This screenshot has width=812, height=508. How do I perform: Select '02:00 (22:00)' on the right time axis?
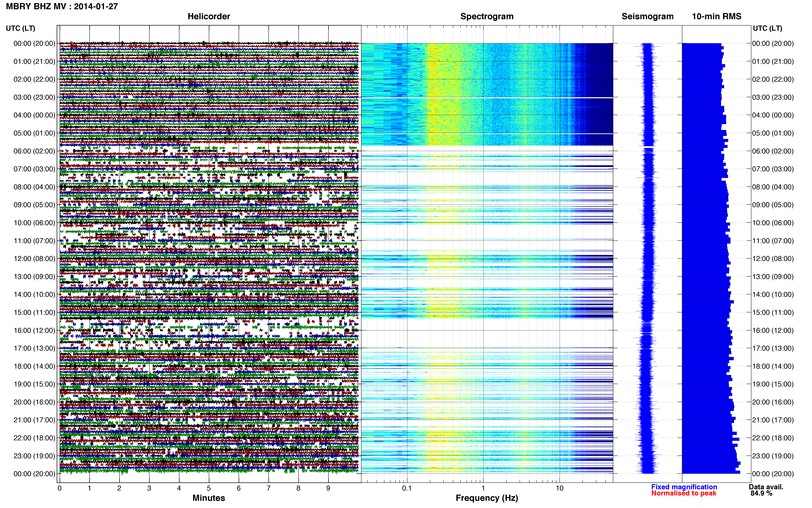(x=773, y=79)
